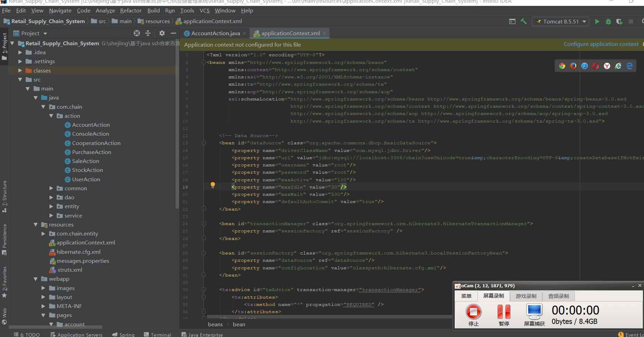This screenshot has height=337, width=644.
Task: Expand the classes folder in project tree
Action: 20,70
